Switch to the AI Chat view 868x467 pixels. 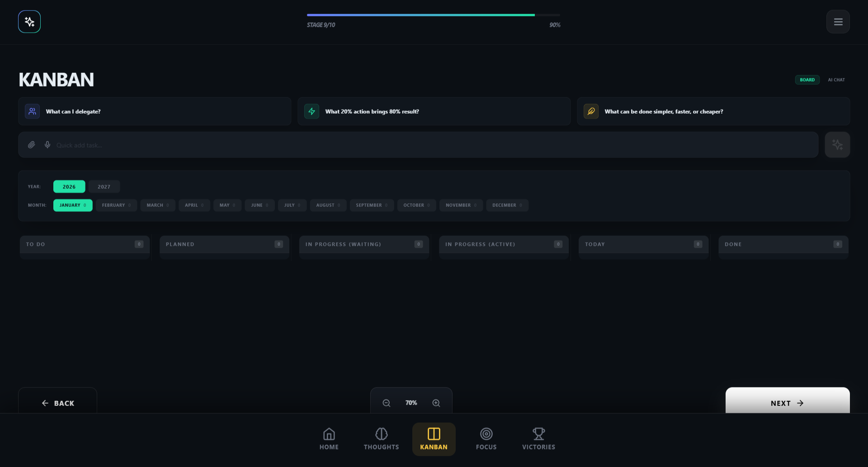(x=836, y=80)
